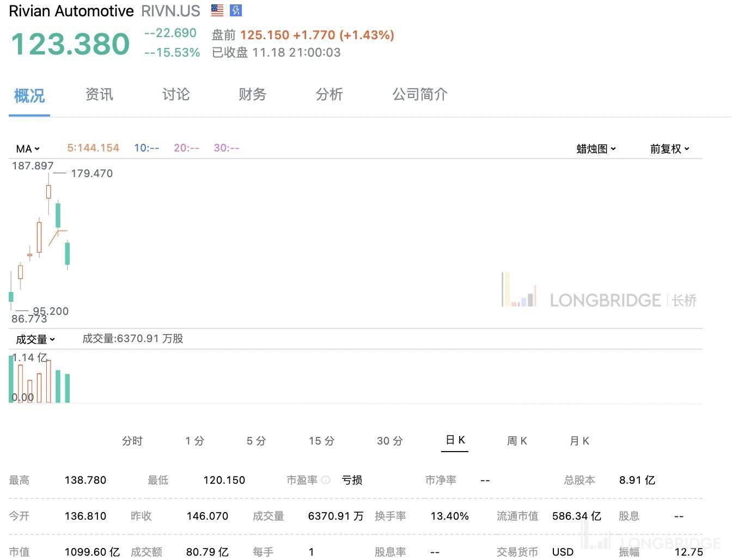Expand the 成交量 indicator dropdown
The width and height of the screenshot is (732, 560).
(x=35, y=339)
